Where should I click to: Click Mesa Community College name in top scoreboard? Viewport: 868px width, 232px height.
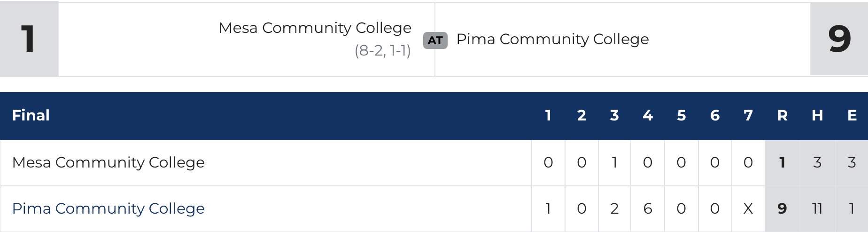point(315,28)
